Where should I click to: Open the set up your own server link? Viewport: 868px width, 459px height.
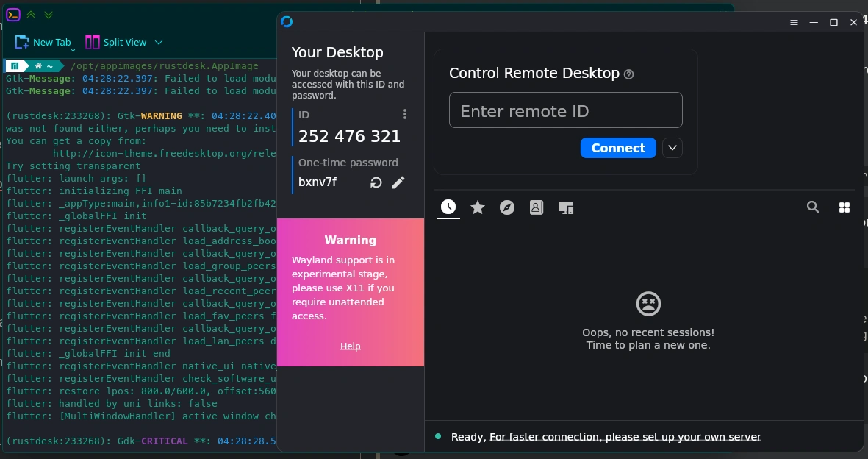pyautogui.click(x=625, y=437)
